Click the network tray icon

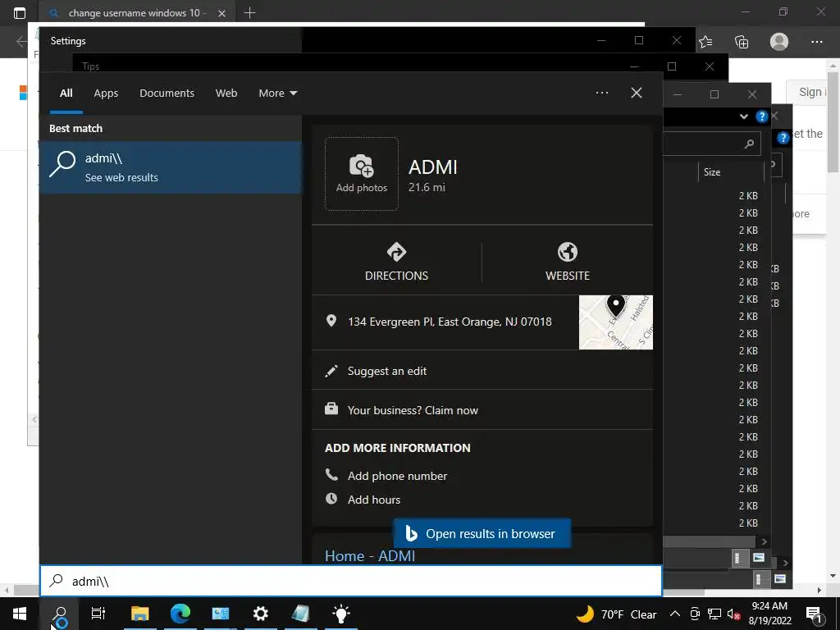pos(714,614)
